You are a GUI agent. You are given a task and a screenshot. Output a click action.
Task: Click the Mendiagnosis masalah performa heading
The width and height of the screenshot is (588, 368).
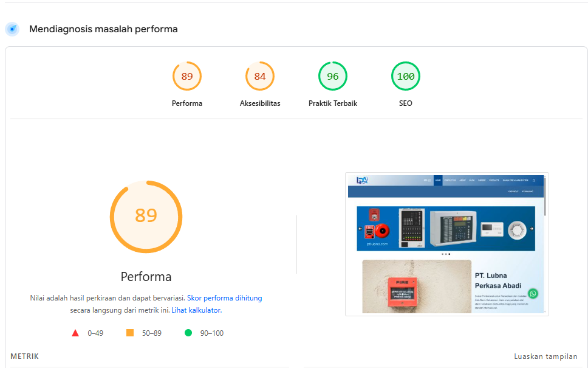click(103, 29)
